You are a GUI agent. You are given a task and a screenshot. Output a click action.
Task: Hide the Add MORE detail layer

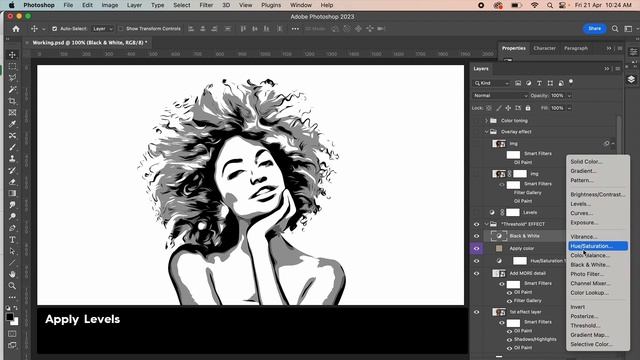476,273
